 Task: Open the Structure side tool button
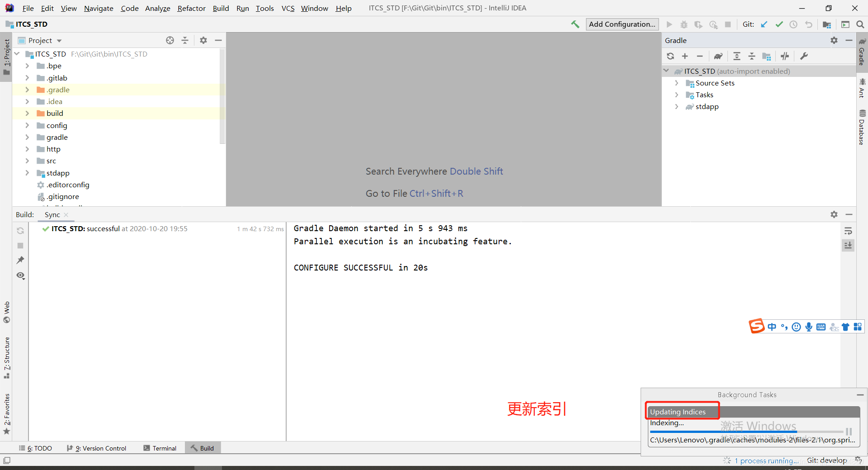pyautogui.click(x=7, y=357)
